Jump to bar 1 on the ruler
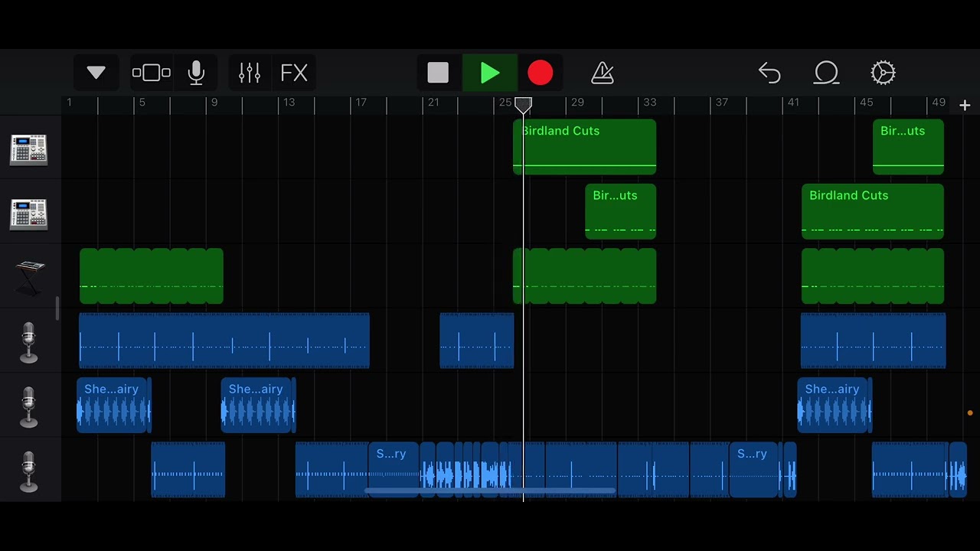This screenshot has height=551, width=980. [x=70, y=103]
